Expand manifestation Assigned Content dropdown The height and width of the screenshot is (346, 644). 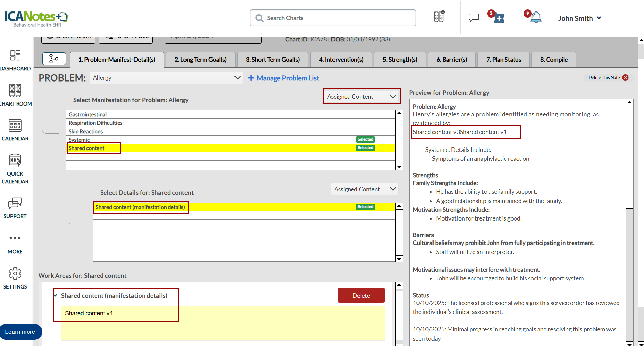pyautogui.click(x=362, y=96)
